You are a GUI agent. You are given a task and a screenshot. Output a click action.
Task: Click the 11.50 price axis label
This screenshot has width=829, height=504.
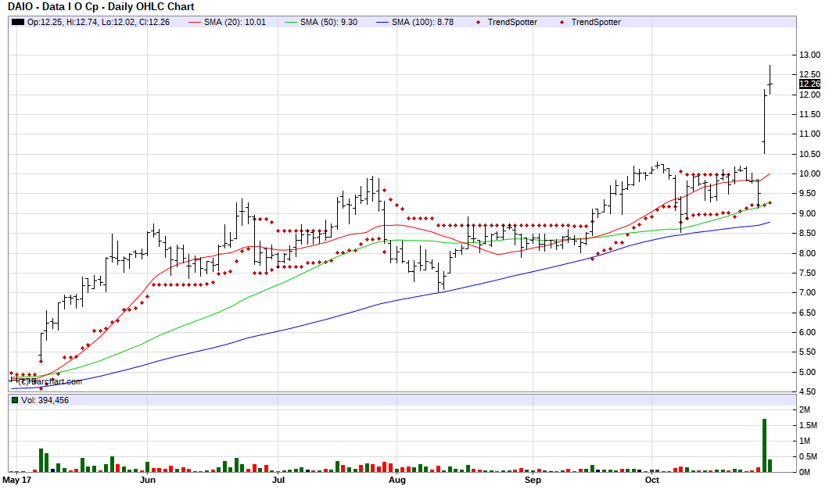(809, 114)
